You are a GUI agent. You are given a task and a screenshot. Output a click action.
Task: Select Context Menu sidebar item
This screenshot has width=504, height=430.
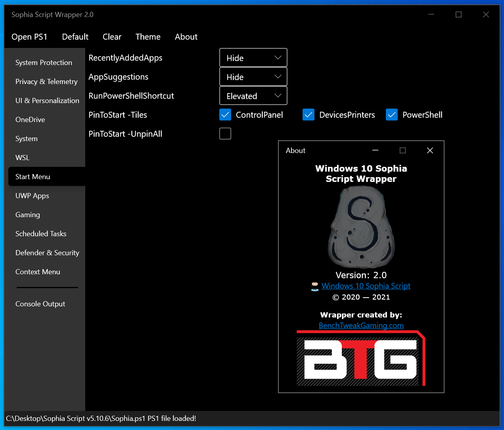[x=47, y=272]
